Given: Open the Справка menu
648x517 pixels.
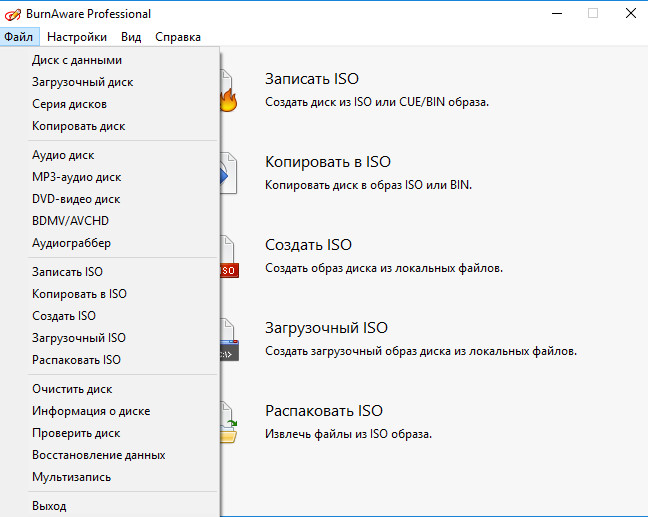Looking at the screenshot, I should pyautogui.click(x=178, y=37).
